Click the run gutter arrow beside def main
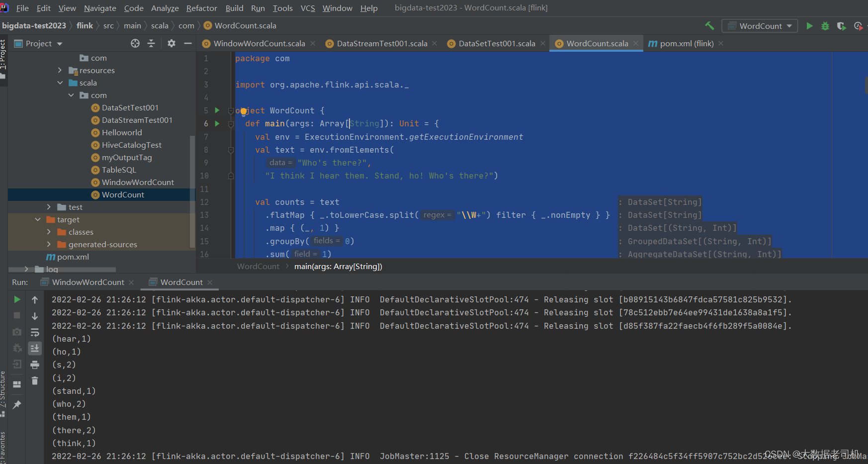The height and width of the screenshot is (464, 868). click(217, 123)
